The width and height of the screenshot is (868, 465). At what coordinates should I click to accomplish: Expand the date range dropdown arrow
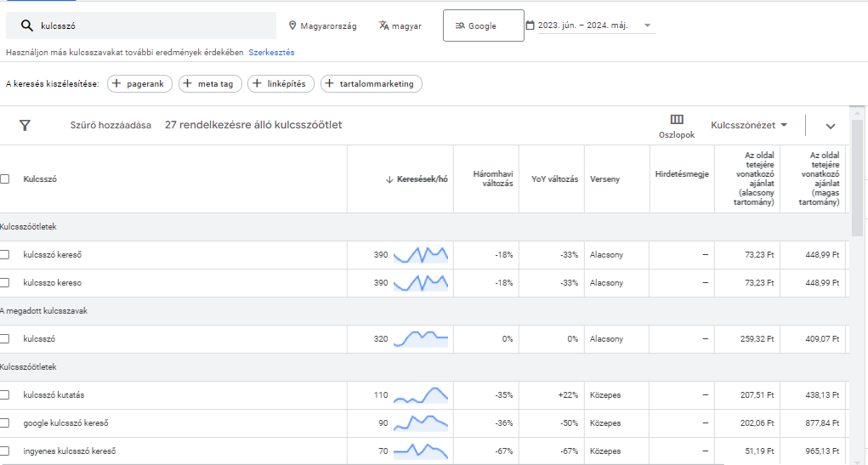click(648, 26)
